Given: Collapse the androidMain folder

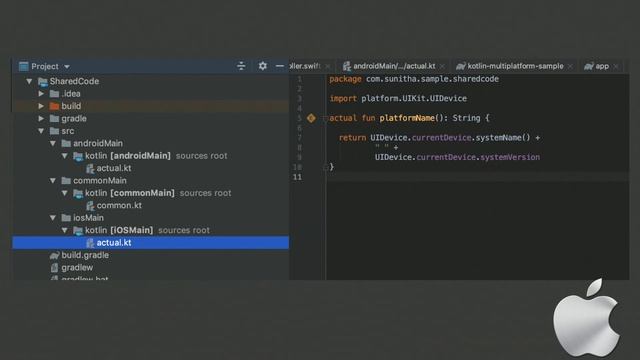Looking at the screenshot, I should coord(53,144).
